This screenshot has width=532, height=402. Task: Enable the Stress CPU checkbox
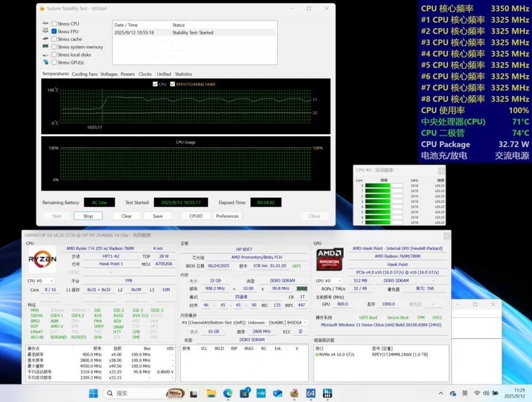[54, 24]
